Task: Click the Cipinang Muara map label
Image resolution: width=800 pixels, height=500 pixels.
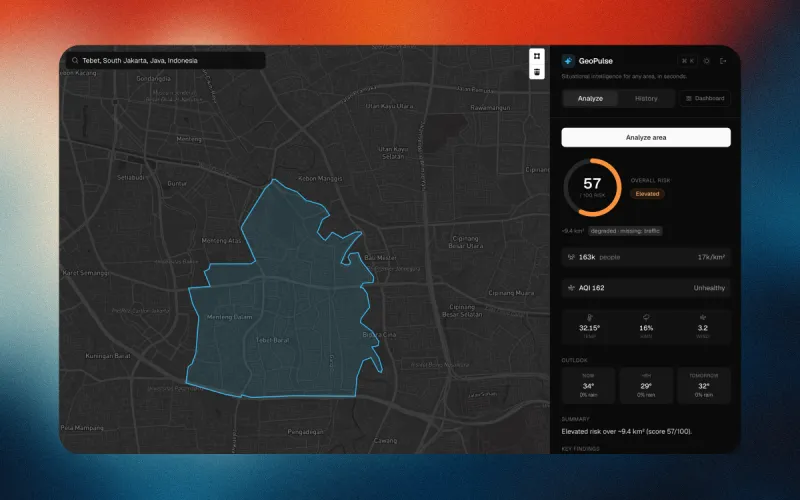Action: coord(511,293)
